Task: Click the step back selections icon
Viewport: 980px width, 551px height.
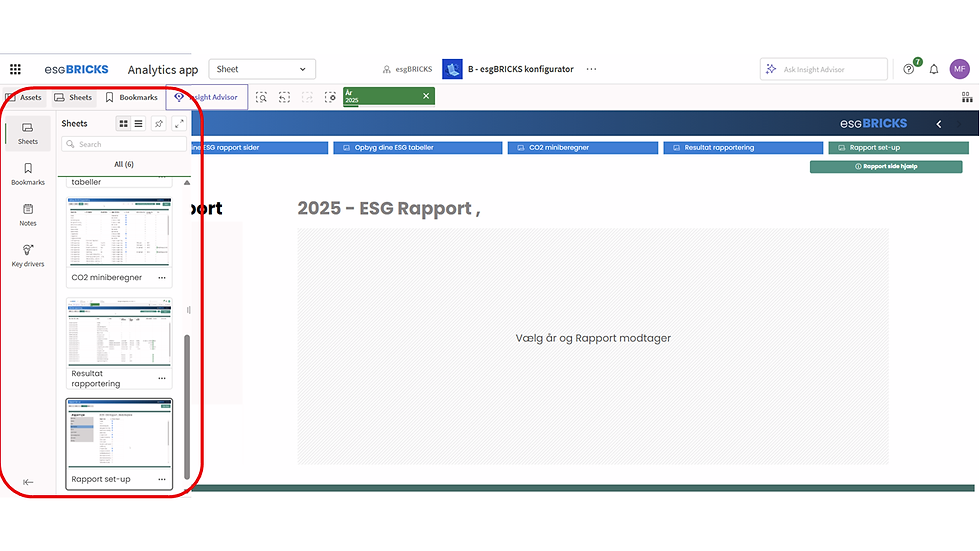Action: (284, 97)
